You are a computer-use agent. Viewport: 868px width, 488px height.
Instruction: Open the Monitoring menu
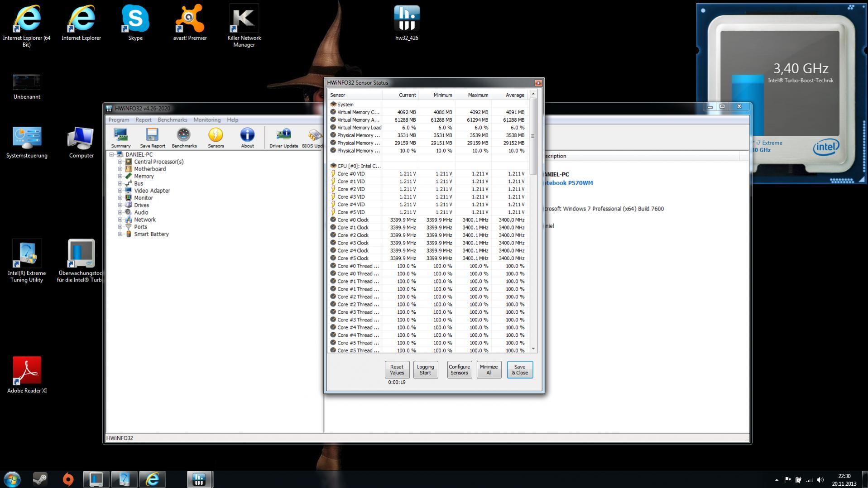pos(207,120)
